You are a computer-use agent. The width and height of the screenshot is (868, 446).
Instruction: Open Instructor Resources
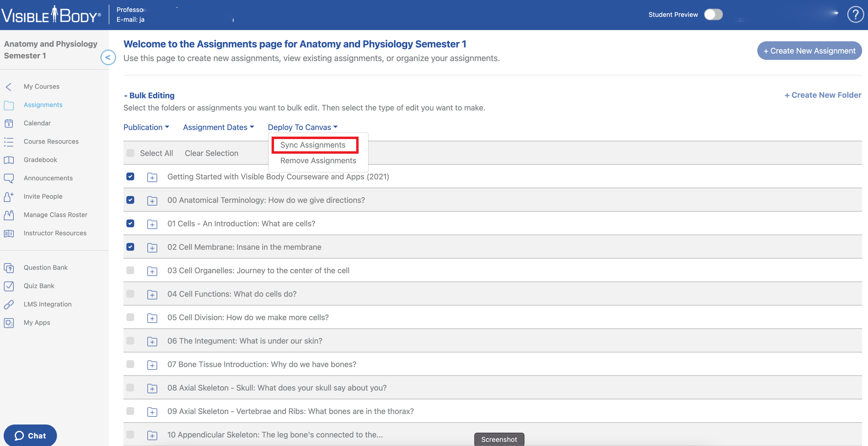[x=55, y=233]
